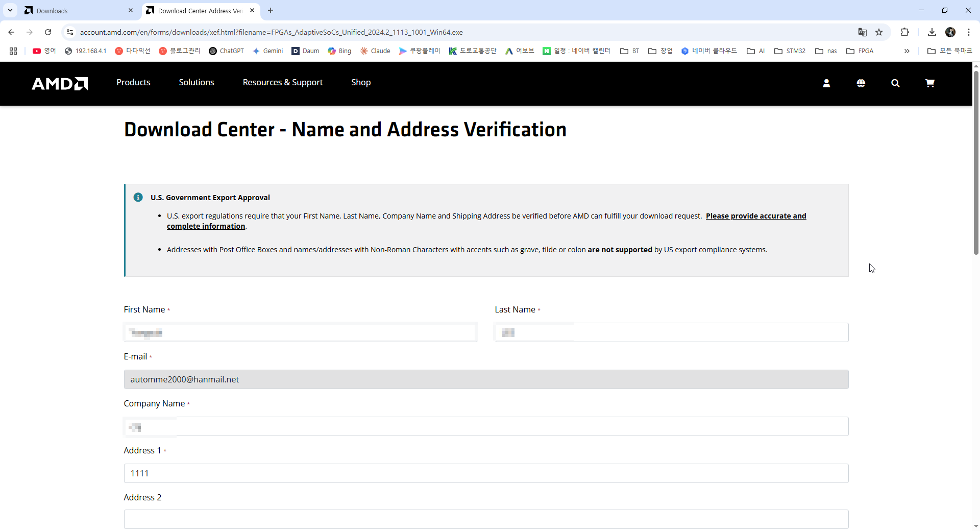Click the scrollbar down arrow
980x531 pixels.
click(976, 526)
